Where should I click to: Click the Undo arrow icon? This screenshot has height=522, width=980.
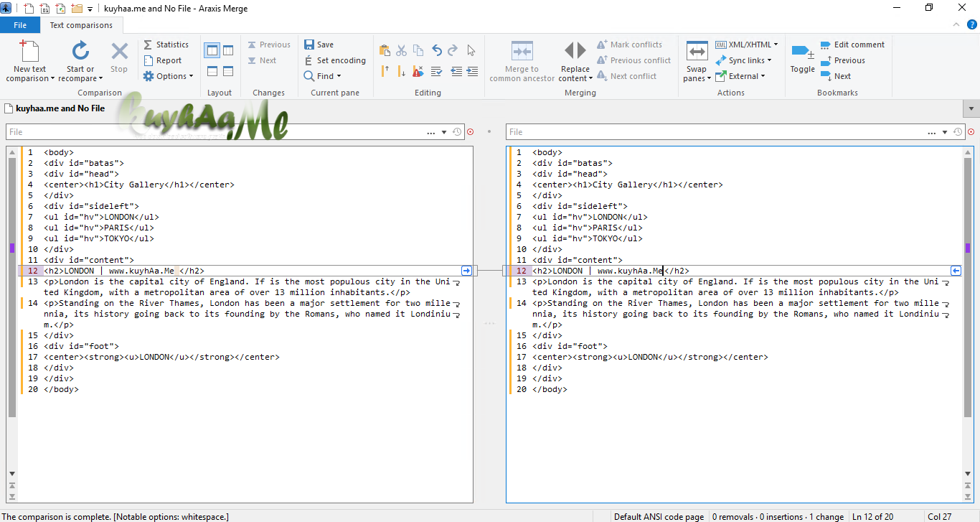437,50
